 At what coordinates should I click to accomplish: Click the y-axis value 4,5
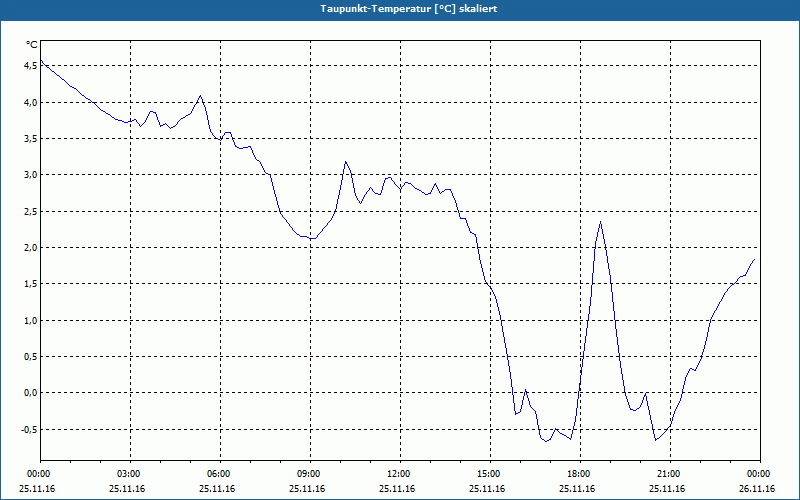point(30,66)
